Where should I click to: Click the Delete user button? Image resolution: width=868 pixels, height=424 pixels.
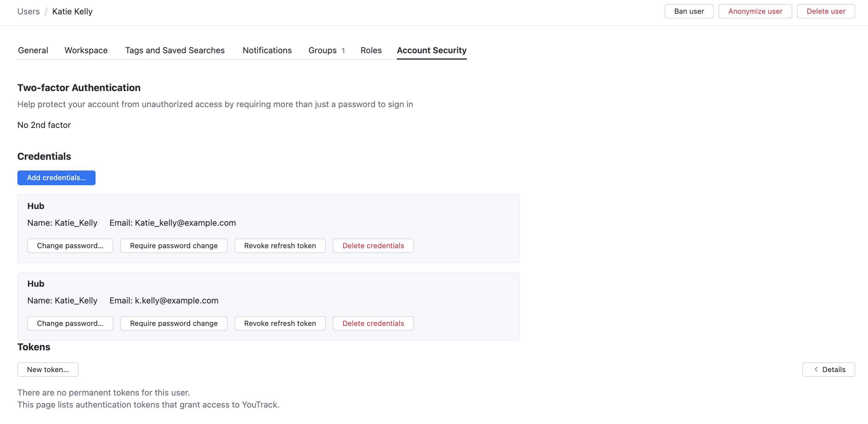pyautogui.click(x=826, y=11)
